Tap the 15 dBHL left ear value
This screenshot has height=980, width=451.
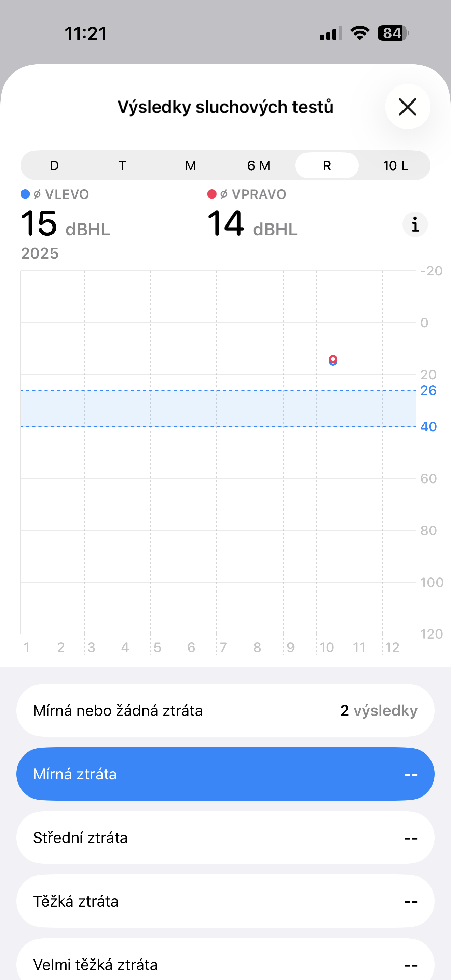click(x=65, y=224)
